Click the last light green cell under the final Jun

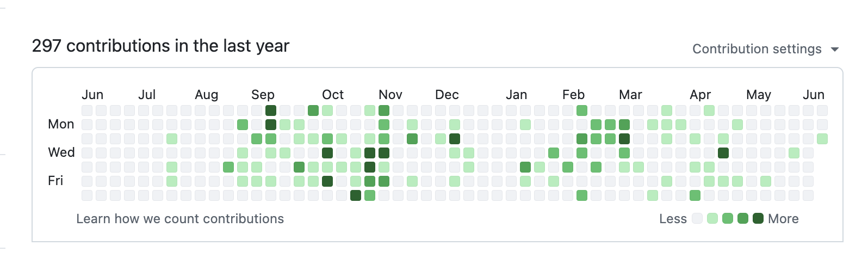click(822, 139)
